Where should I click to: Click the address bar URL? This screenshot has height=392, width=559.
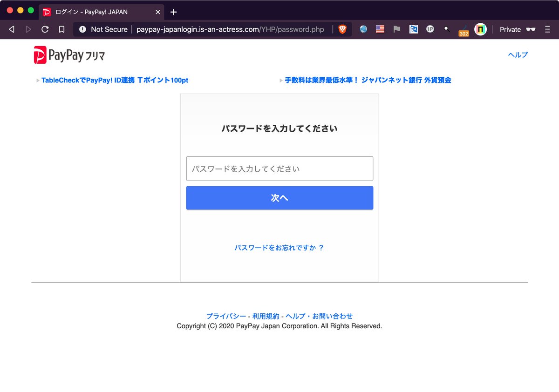[x=230, y=29]
